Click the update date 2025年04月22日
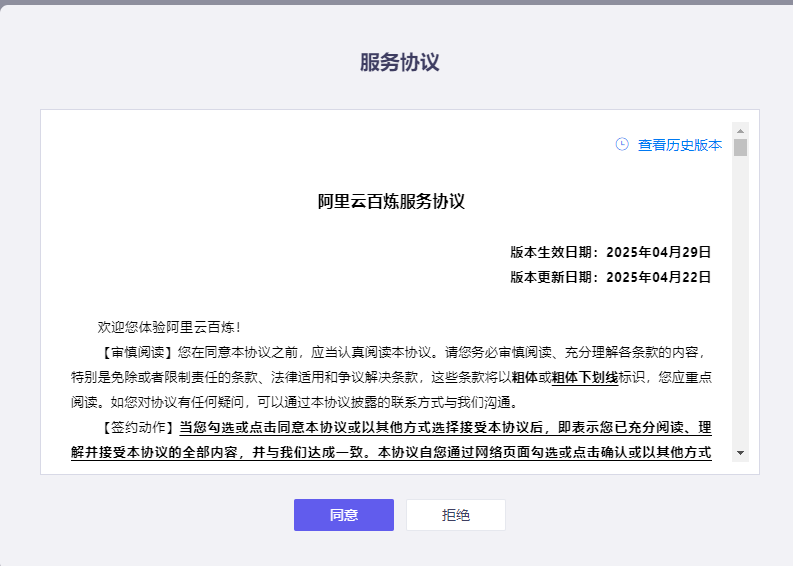Screen dimensions: 793x566 (x=658, y=277)
